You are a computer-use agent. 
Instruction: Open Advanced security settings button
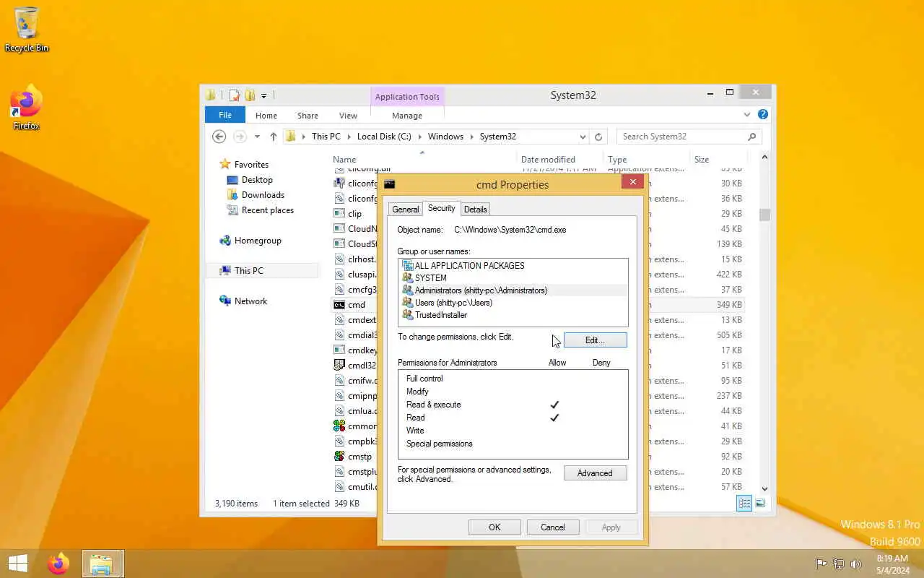point(595,473)
